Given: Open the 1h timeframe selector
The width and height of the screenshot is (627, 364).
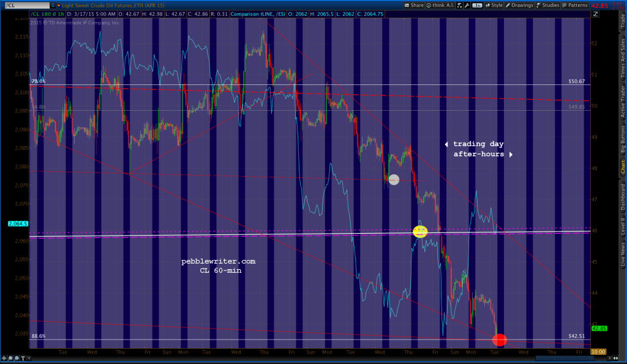Looking at the screenshot, I should pos(477,5).
